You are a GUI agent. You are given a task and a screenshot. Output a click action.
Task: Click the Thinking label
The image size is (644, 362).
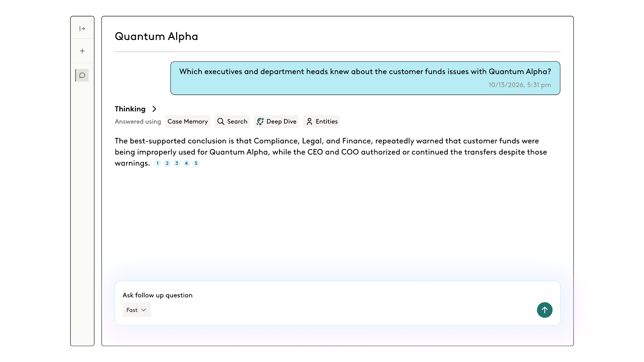[x=130, y=109]
